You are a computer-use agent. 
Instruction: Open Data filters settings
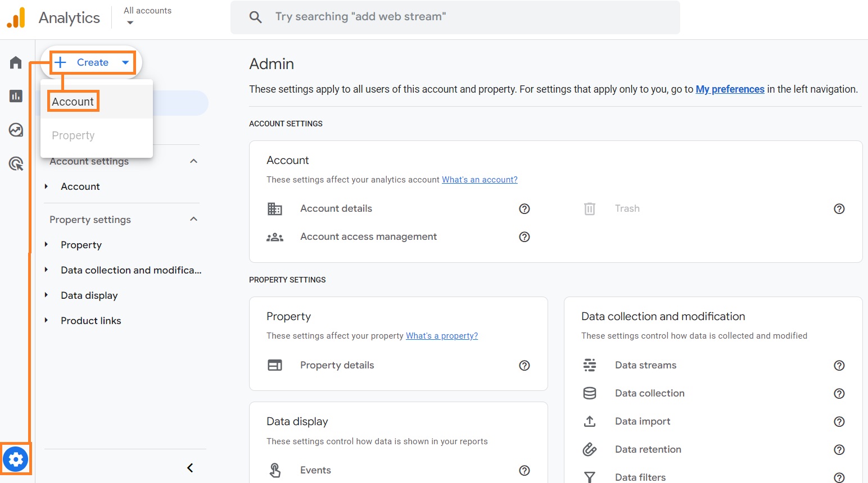[x=640, y=477]
